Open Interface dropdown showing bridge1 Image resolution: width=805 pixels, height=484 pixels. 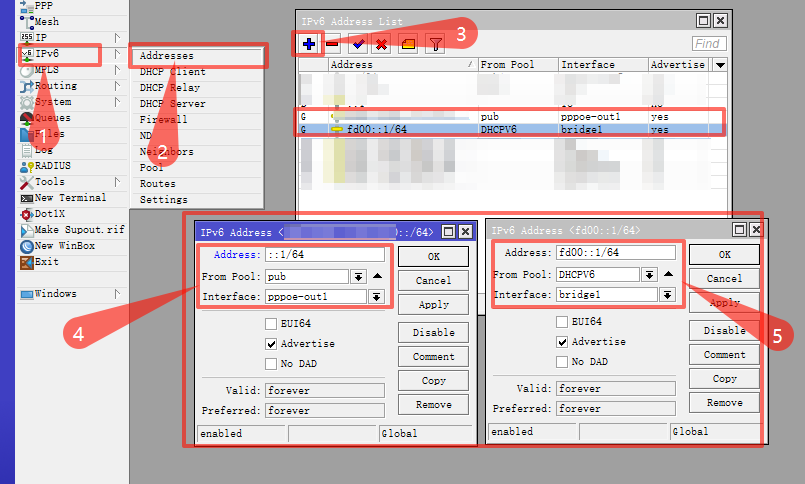point(667,295)
